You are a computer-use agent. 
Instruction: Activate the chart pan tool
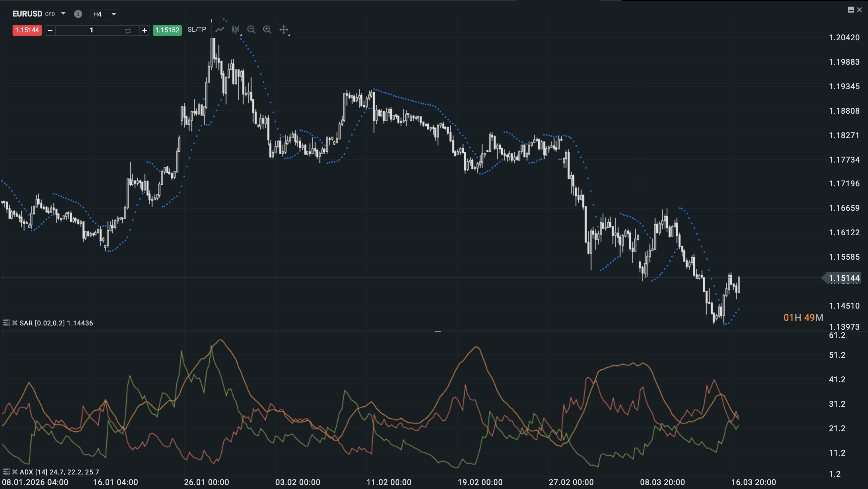[284, 30]
